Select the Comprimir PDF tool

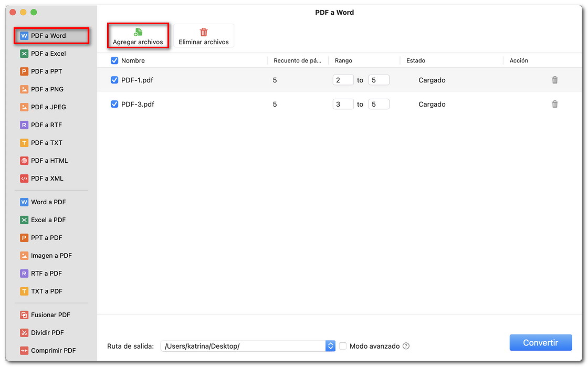point(24,350)
